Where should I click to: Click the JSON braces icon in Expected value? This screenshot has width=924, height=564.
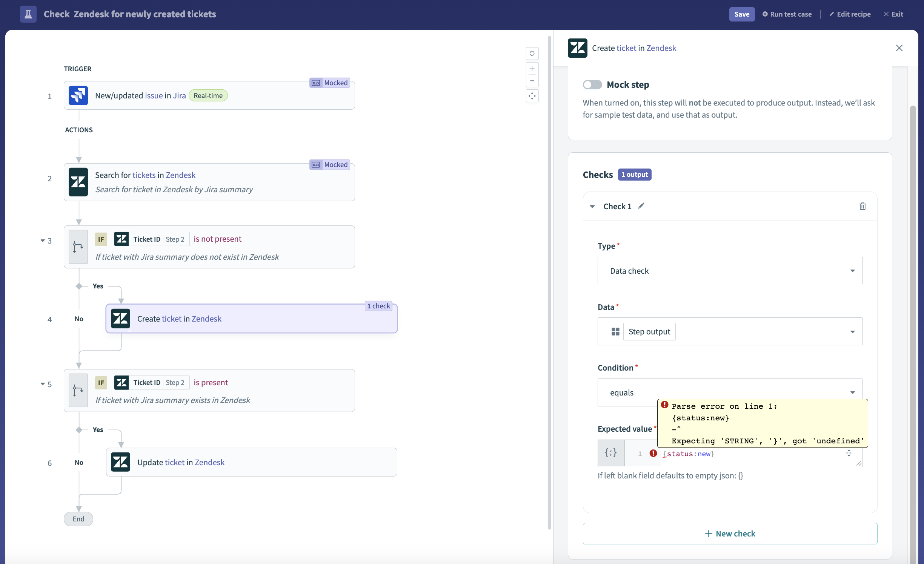coord(611,453)
